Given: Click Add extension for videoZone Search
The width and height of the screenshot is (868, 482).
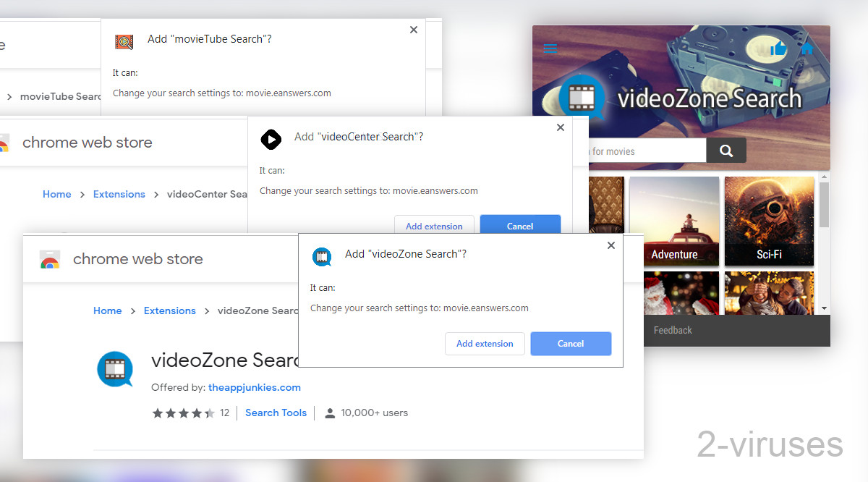Looking at the screenshot, I should (485, 344).
